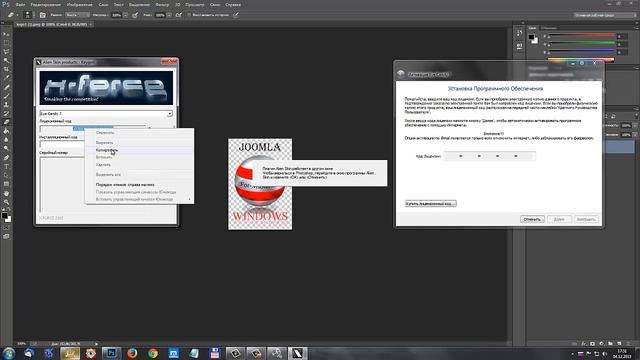Change the screen mode at toolbox bottom
The height and width of the screenshot is (360, 640).
tap(6, 236)
